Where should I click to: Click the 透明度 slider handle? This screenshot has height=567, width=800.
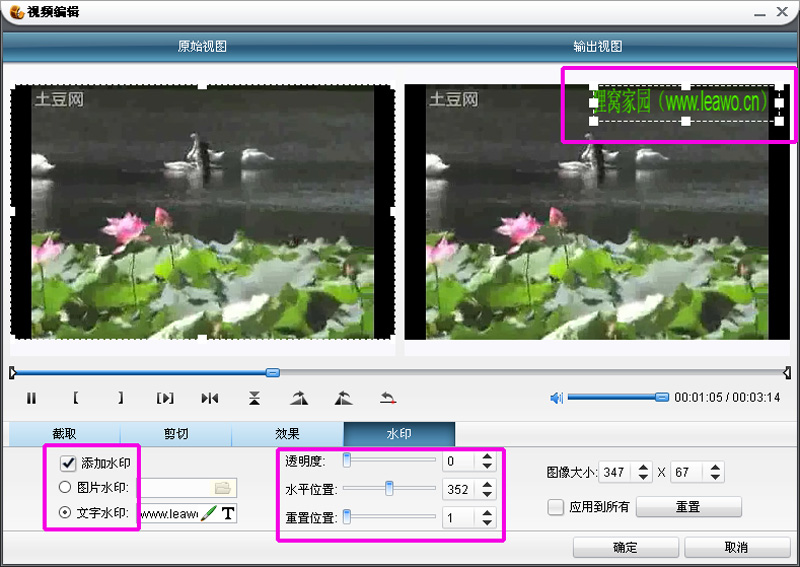coord(347,460)
